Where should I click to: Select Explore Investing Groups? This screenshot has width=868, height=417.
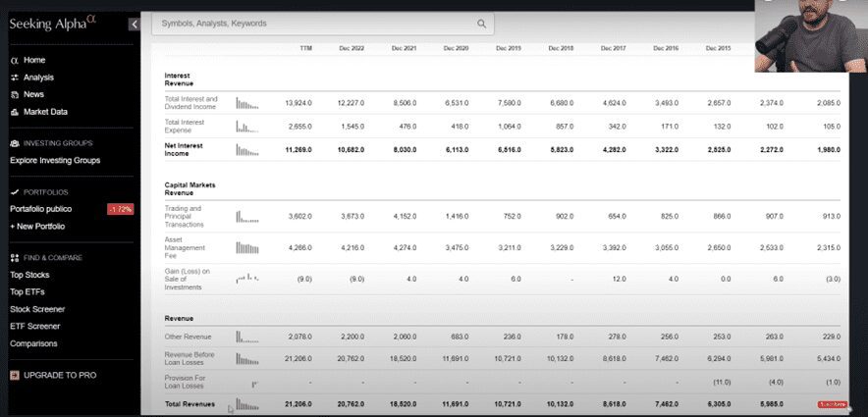(55, 160)
